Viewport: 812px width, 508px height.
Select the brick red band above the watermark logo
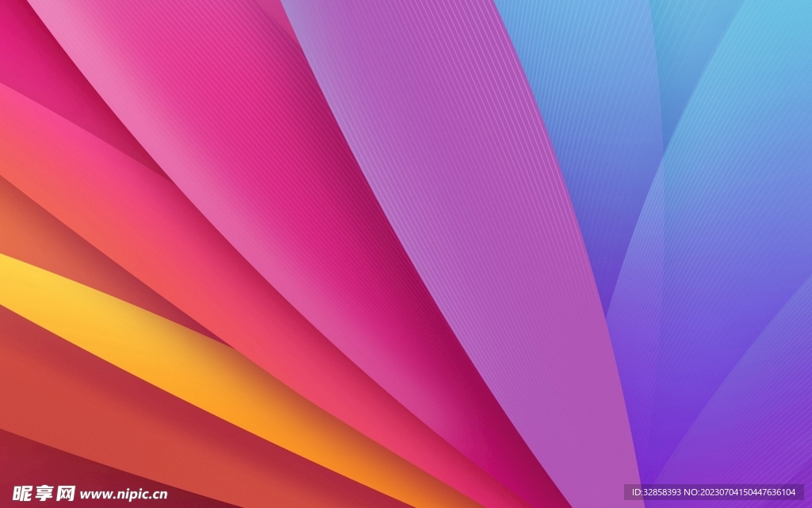tap(119, 397)
